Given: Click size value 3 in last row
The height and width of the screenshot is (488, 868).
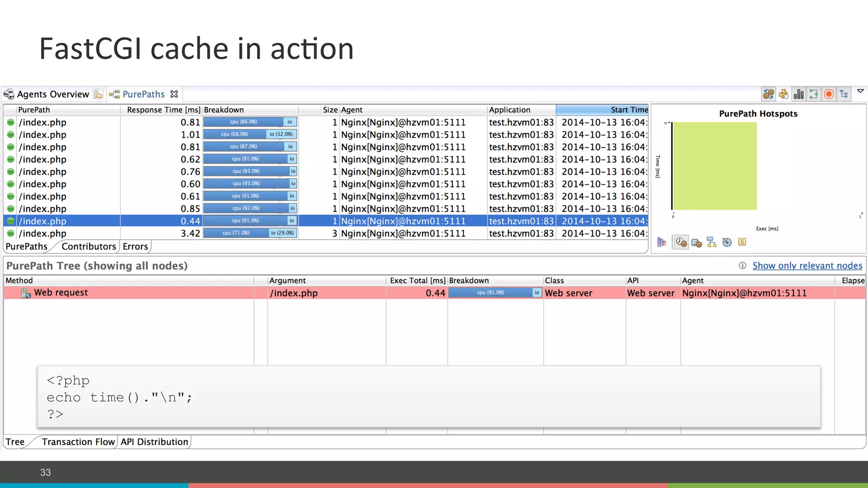Looking at the screenshot, I should click(x=334, y=233).
